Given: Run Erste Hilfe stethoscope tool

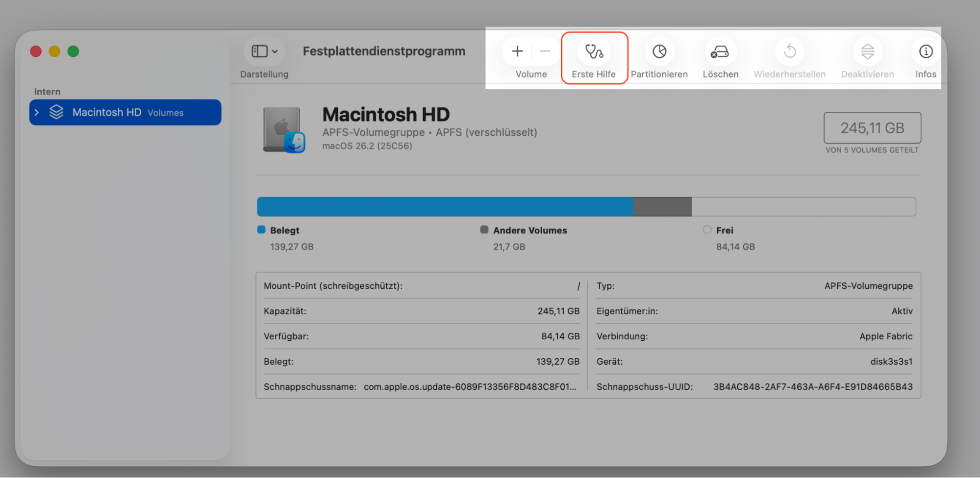Looking at the screenshot, I should 594,51.
